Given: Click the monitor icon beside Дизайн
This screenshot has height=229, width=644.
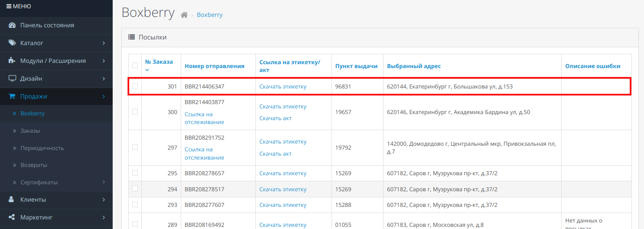Looking at the screenshot, I should (12, 79).
